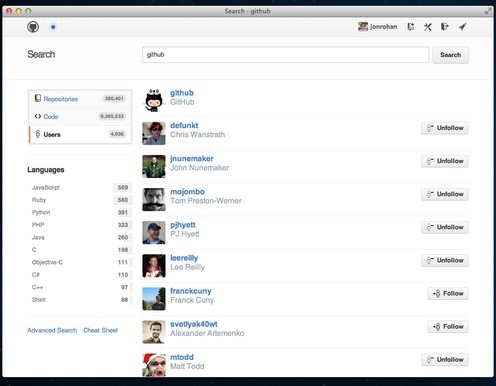Open mojombo's profile link
Screen dimensions: 496x386
[x=187, y=192]
